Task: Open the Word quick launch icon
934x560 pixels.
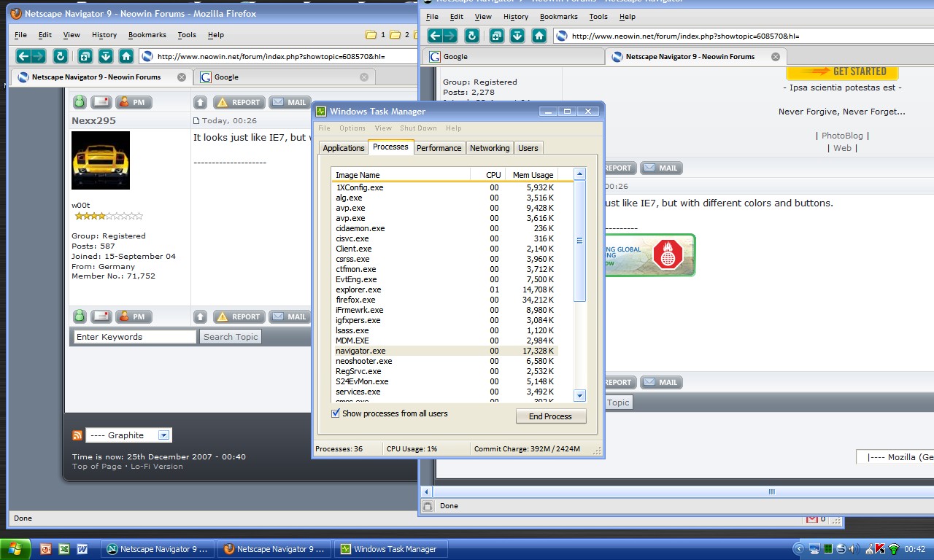Action: pos(82,549)
